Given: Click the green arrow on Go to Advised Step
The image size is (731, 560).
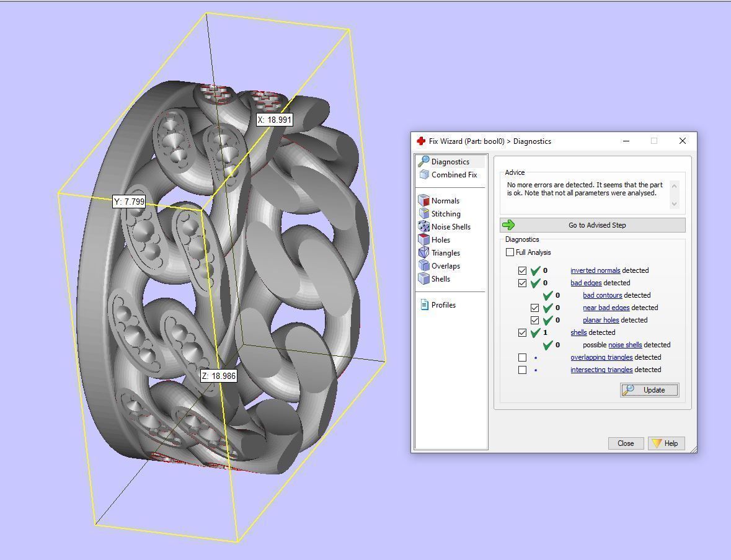Looking at the screenshot, I should click(x=508, y=225).
